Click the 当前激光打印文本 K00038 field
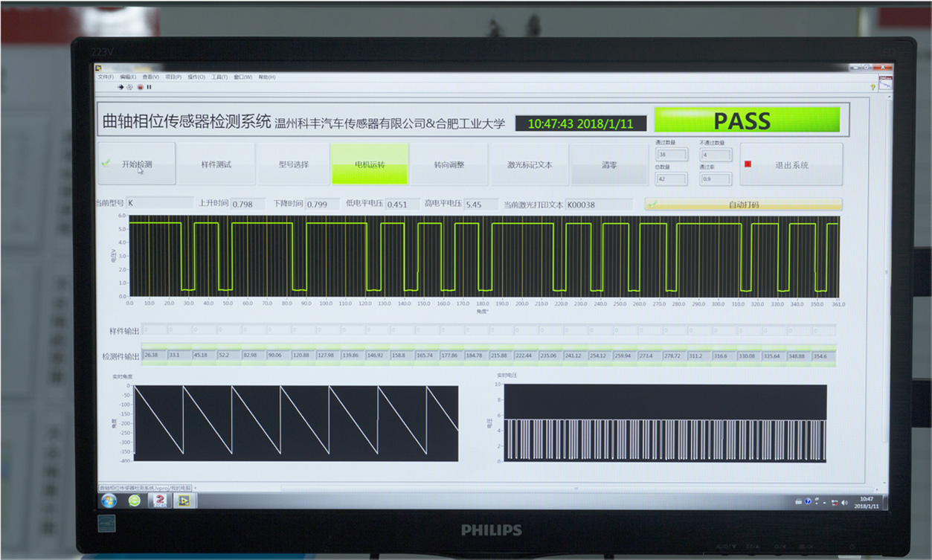Screen dimensions: 932x560 [x=600, y=205]
